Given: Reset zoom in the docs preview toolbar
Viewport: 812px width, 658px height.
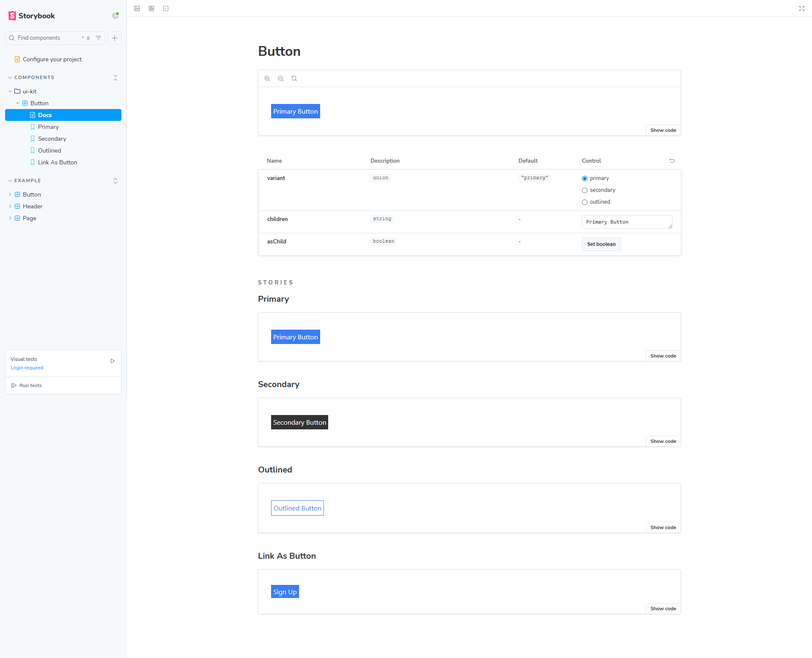Looking at the screenshot, I should (x=294, y=79).
